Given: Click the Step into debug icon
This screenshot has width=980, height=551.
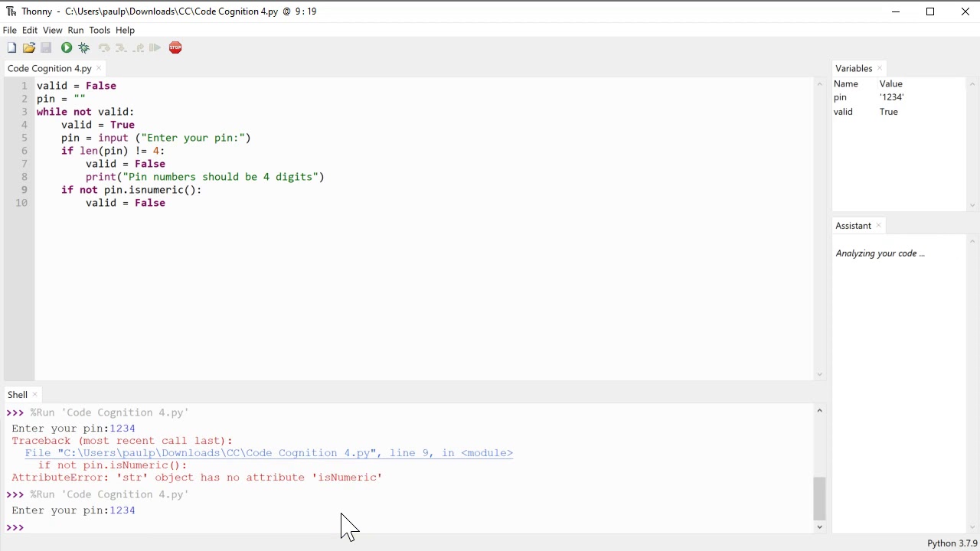Looking at the screenshot, I should [121, 47].
